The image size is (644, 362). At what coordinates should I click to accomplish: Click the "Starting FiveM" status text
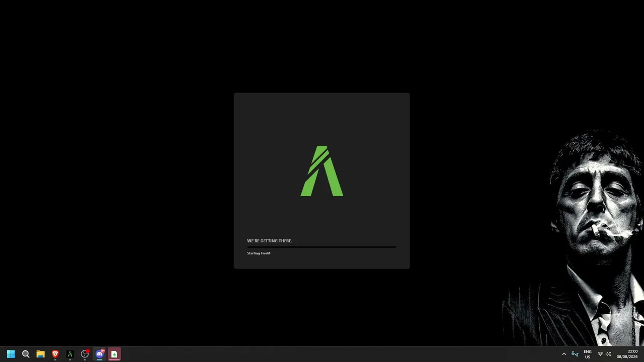259,253
